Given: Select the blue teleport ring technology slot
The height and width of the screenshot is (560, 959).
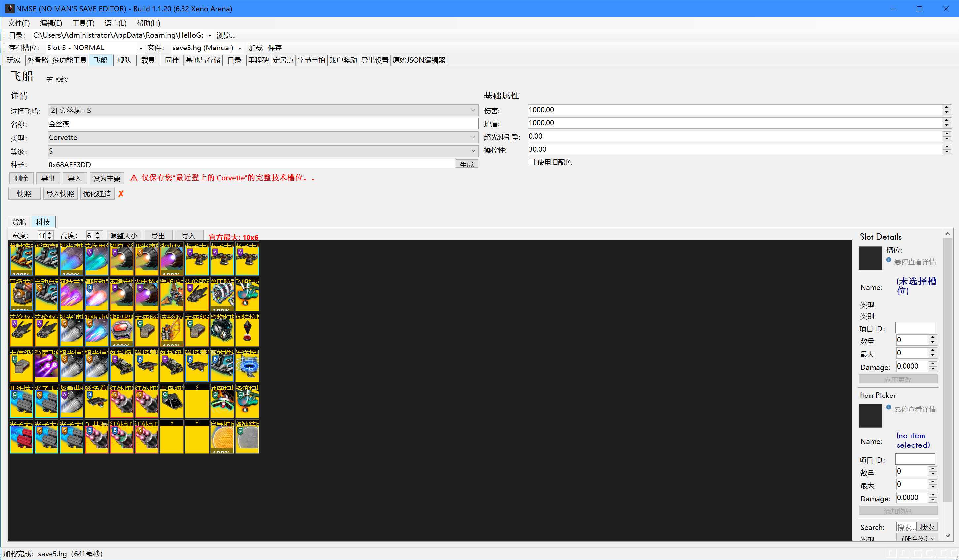Looking at the screenshot, I should 247,366.
